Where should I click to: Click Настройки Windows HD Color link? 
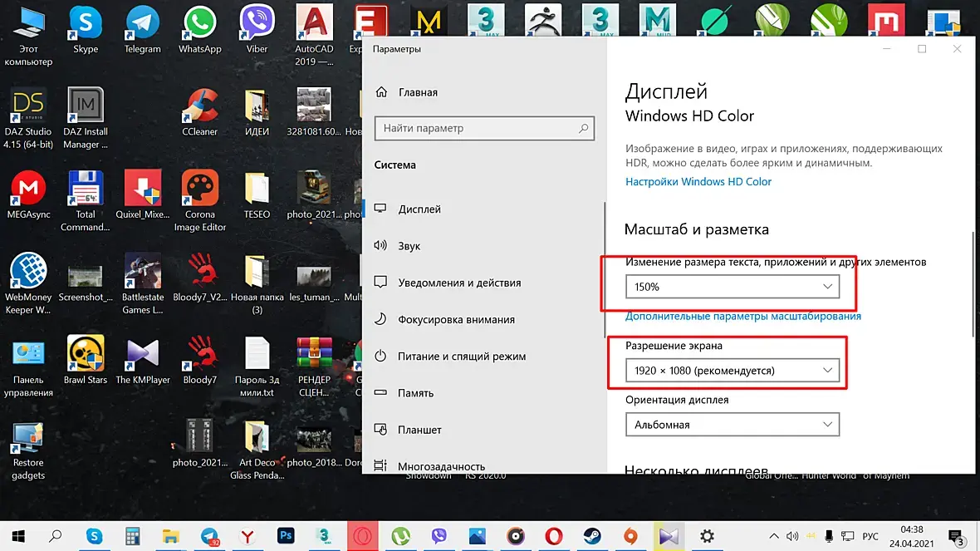click(698, 181)
